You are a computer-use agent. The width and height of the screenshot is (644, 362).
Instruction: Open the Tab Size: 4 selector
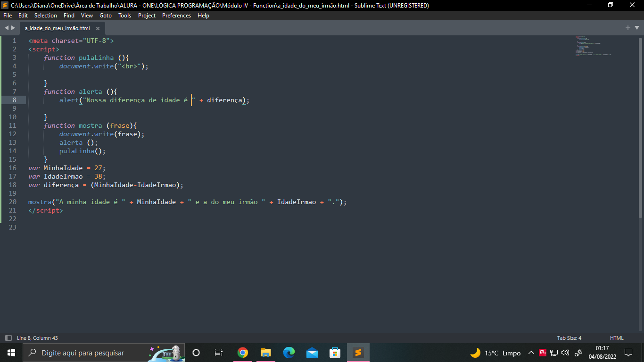(x=569, y=338)
